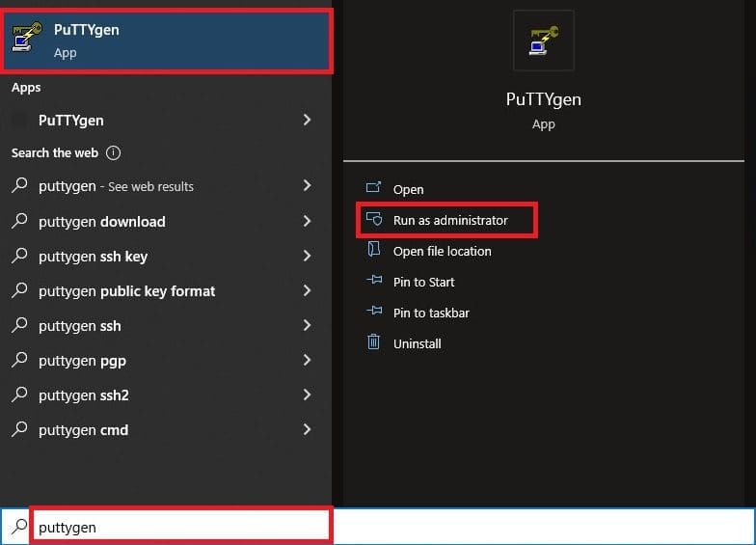Screen dimensions: 756x545
Task: Expand chevron beside 'puttygen public key format'
Action: 307,290
